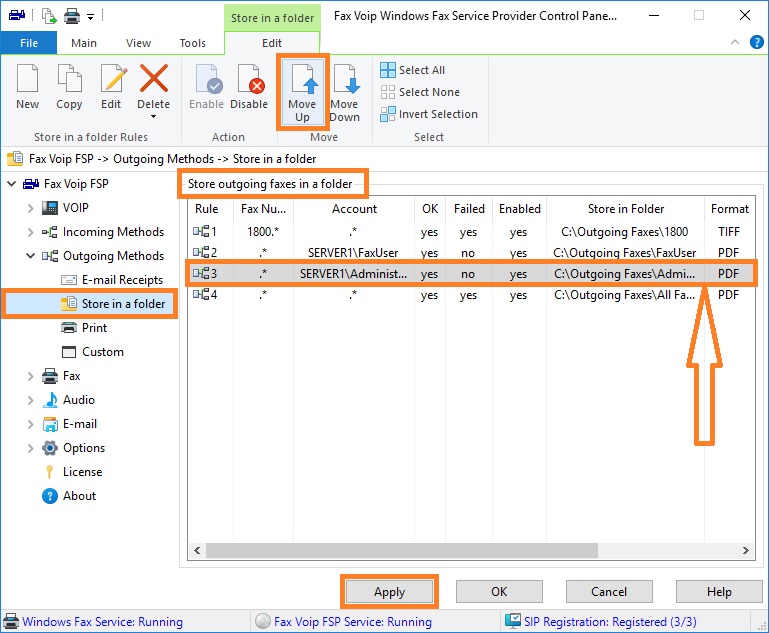Click the blue Help question mark icon
Image resolution: width=769 pixels, height=633 pixels.
(x=756, y=43)
